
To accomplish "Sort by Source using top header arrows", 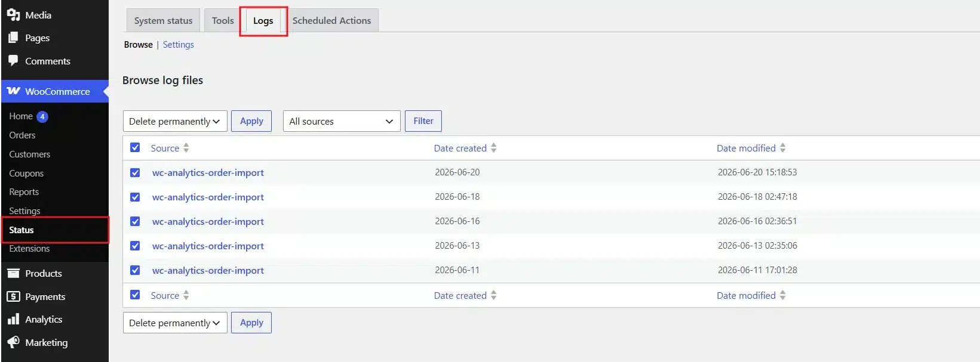I will click(186, 148).
